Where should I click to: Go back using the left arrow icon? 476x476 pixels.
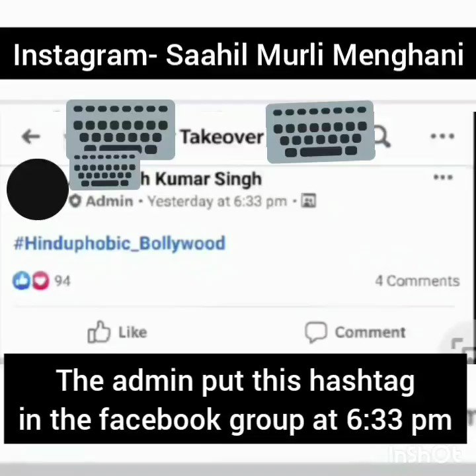point(31,136)
